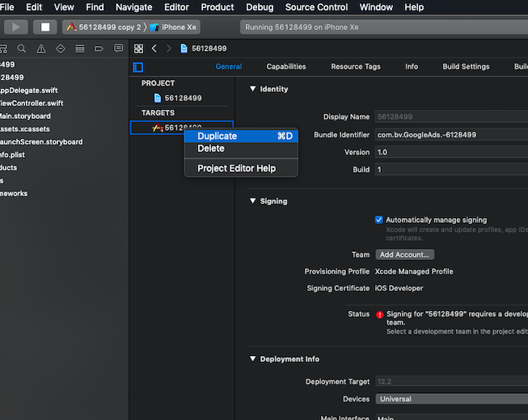Image resolution: width=528 pixels, height=420 pixels.
Task: Click 'iOS Developer' signing certificate text
Action: [399, 288]
